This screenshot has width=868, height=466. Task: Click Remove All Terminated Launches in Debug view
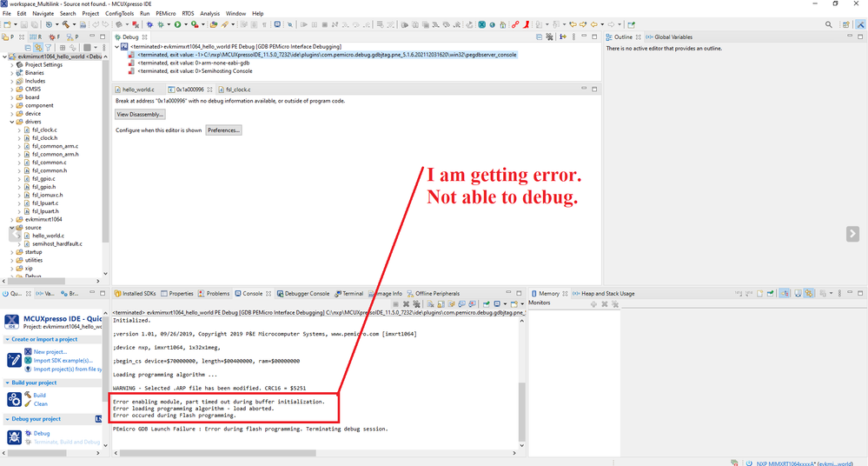point(549,37)
